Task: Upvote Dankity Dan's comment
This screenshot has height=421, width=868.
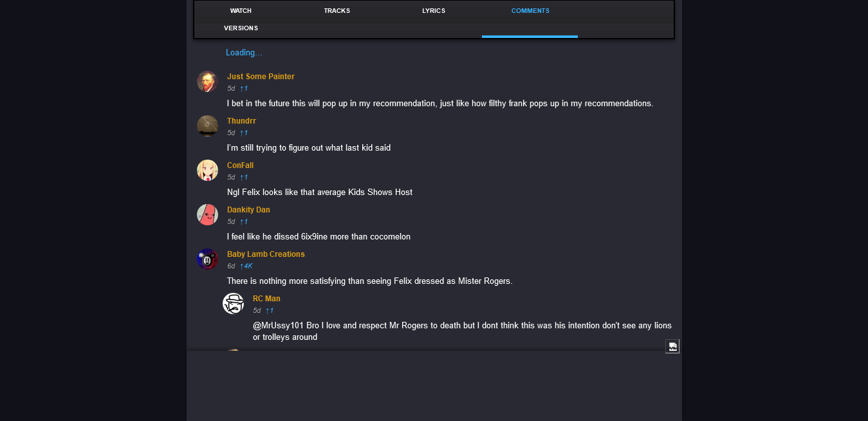Action: point(244,221)
